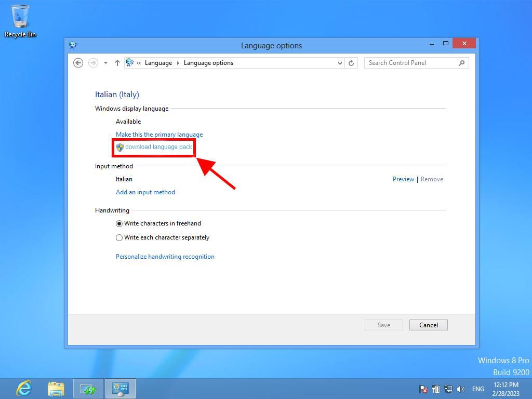Close the Language options window
532x399 pixels.
tap(464, 44)
